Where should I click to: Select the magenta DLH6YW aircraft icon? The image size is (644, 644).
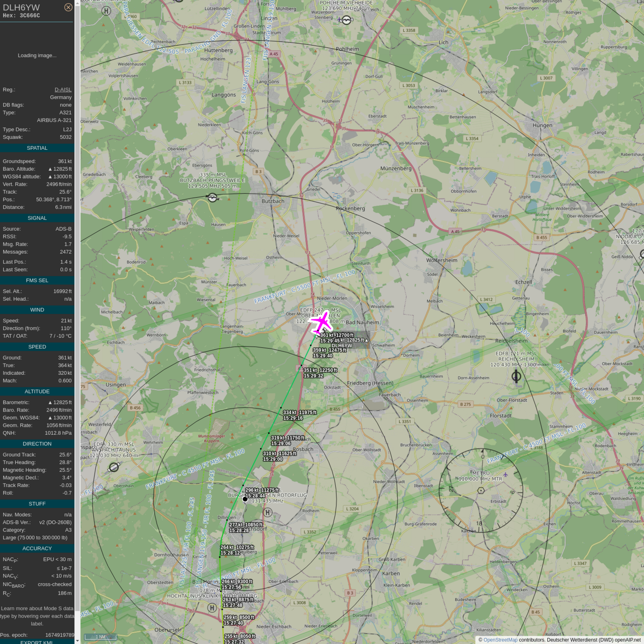click(321, 322)
